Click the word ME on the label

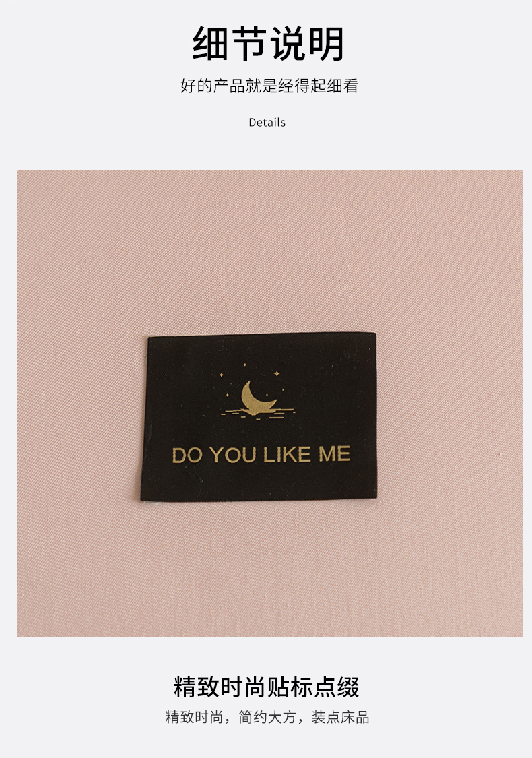click(x=335, y=453)
